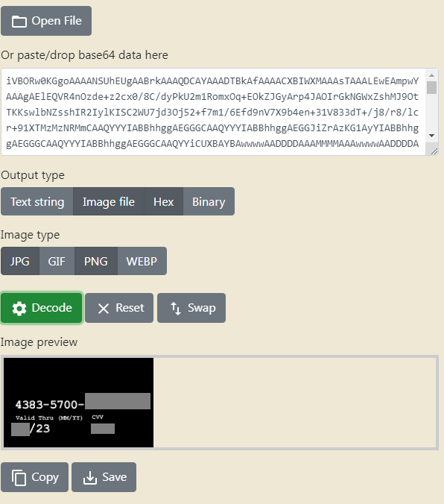Image resolution: width=444 pixels, height=504 pixels.
Task: Choose JPG image type
Action: (x=20, y=261)
